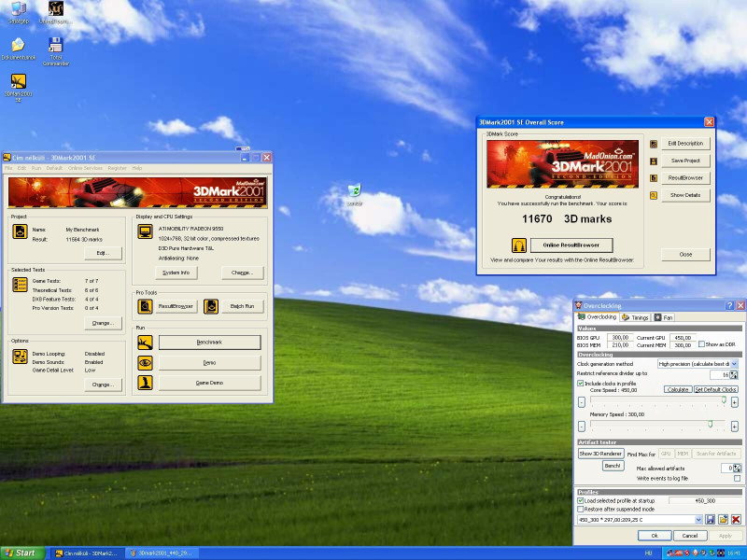This screenshot has width=747, height=560.
Task: Click the Restrict reference divider spinner arrows
Action: [x=734, y=375]
